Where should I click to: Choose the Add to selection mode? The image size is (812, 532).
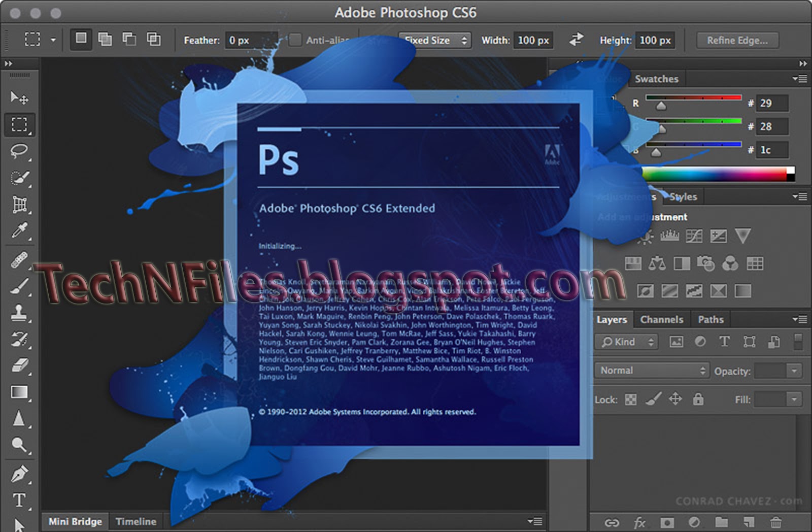point(105,39)
